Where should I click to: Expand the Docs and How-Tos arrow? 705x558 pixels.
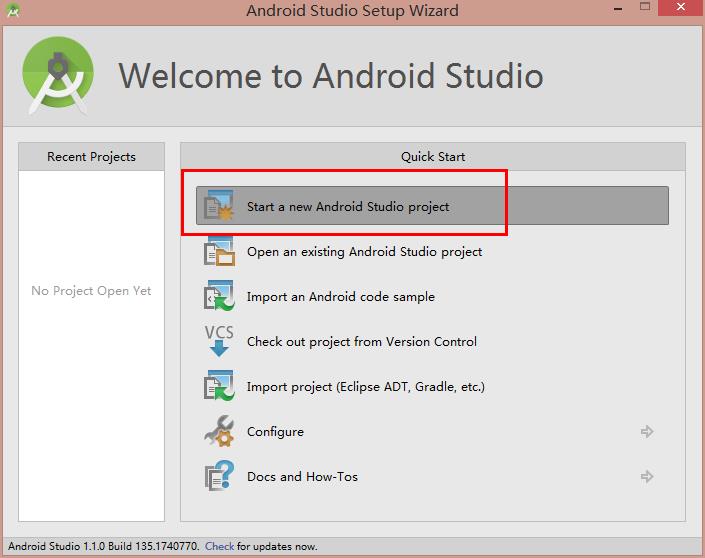point(647,476)
